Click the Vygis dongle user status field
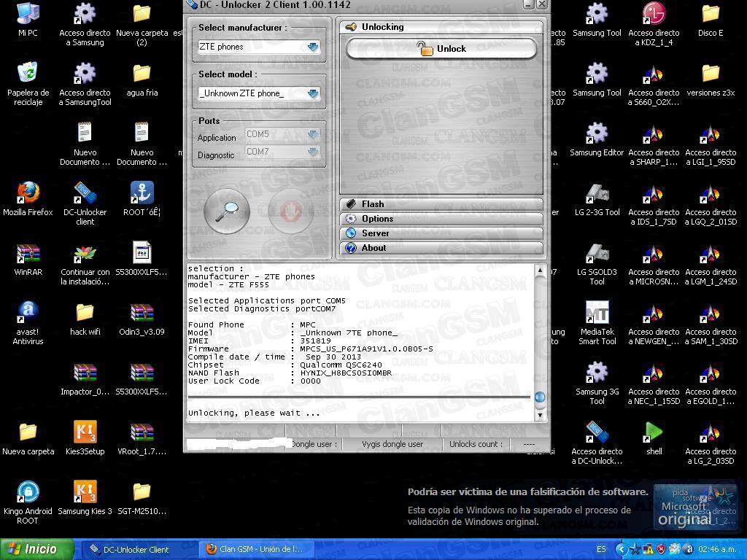The height and width of the screenshot is (560, 747). point(392,444)
